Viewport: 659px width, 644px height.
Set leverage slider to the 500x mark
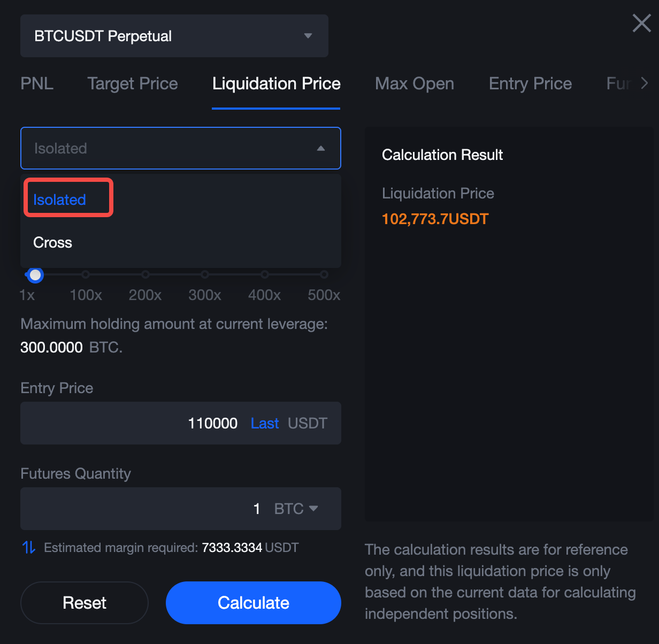pos(324,275)
